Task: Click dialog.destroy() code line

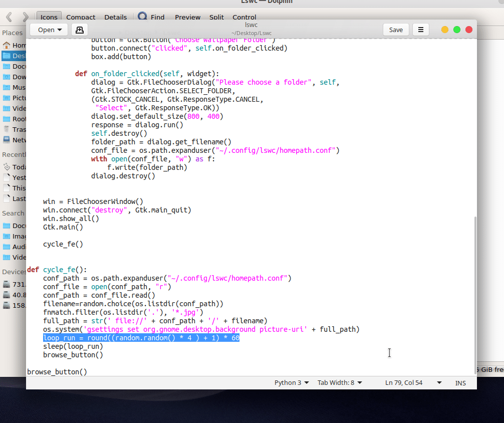Action: click(x=123, y=176)
